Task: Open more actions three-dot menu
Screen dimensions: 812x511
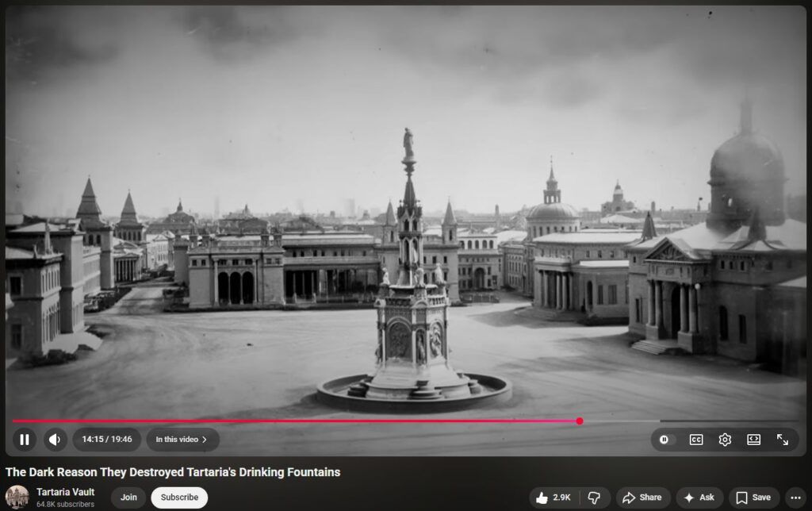Action: [x=795, y=498]
